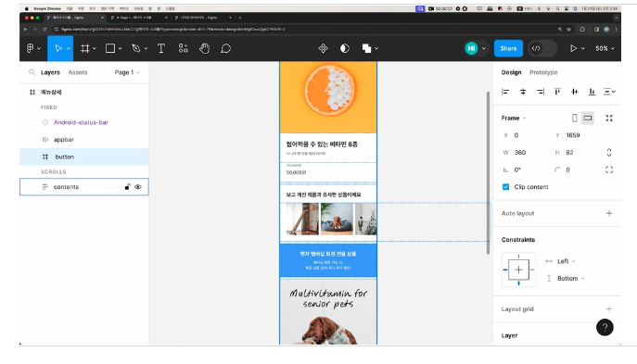Click the height field 82

click(578, 153)
